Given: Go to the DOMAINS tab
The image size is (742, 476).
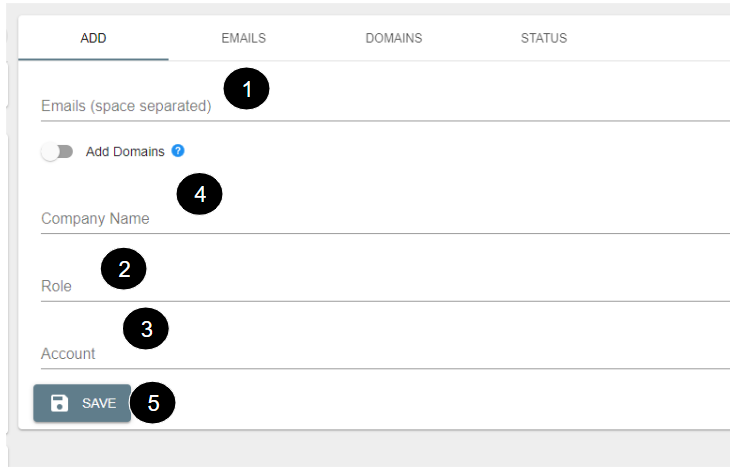Looking at the screenshot, I should tap(393, 39).
